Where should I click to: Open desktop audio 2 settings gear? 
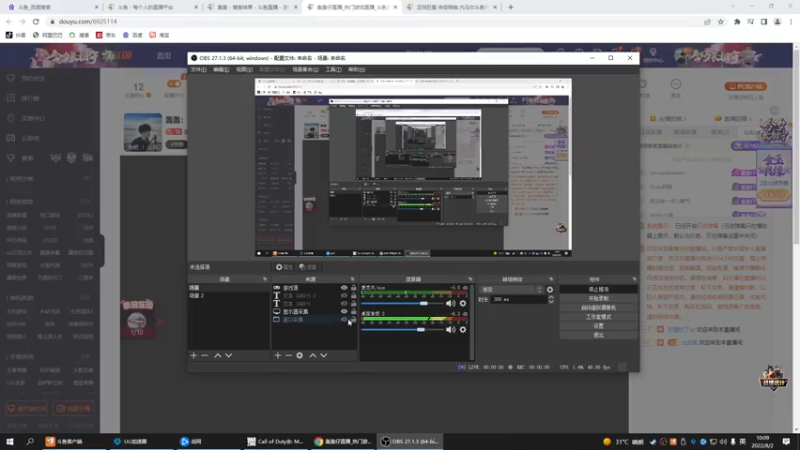point(463,330)
